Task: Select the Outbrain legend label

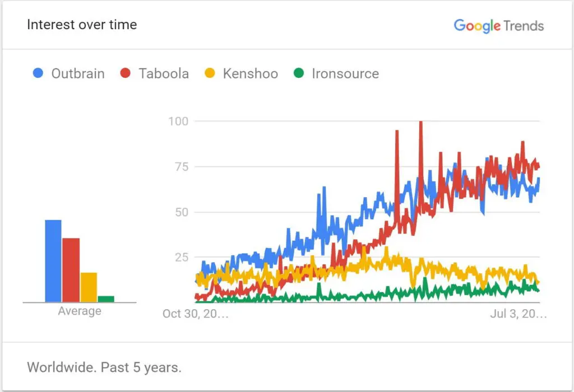Action: [78, 73]
